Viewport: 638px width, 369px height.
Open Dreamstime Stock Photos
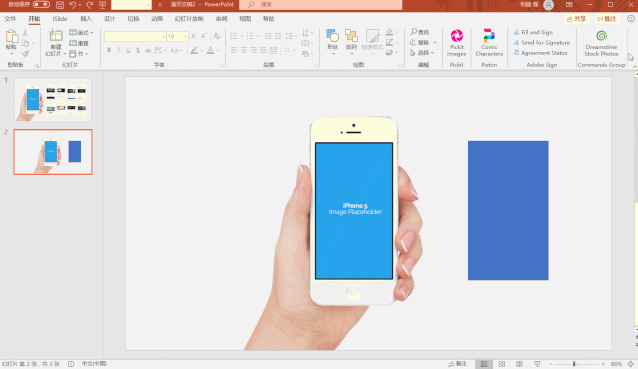point(601,43)
